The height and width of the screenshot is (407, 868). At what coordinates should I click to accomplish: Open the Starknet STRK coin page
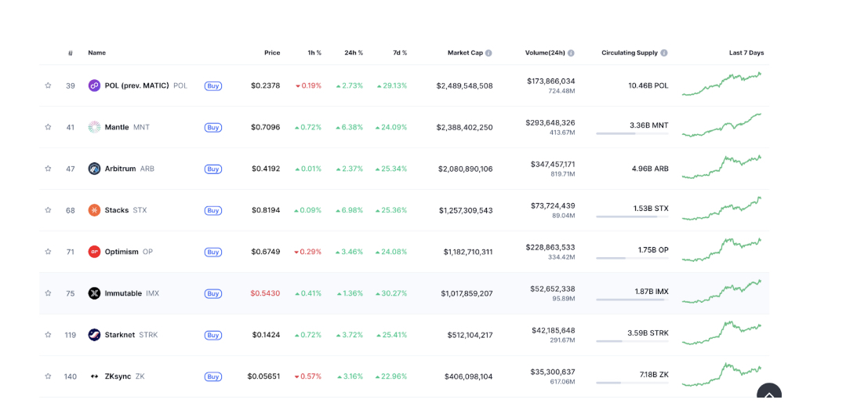(x=131, y=334)
